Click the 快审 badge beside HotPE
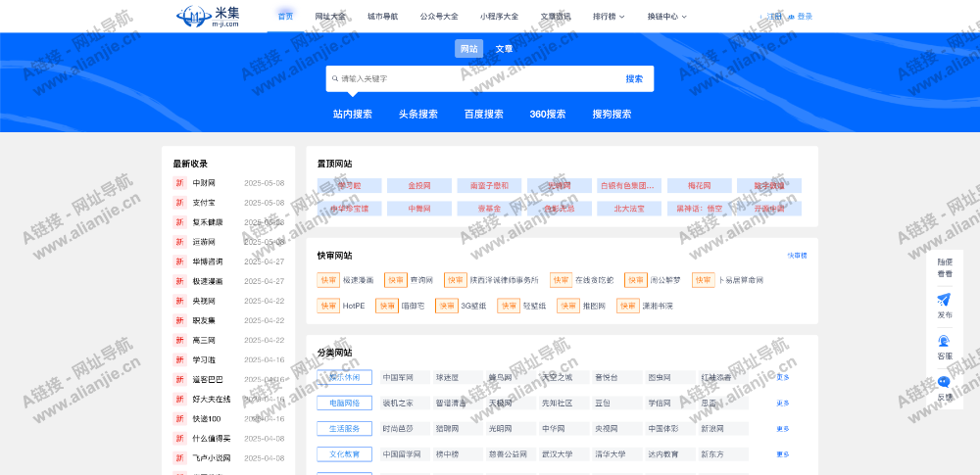The width and height of the screenshot is (980, 475). click(328, 306)
